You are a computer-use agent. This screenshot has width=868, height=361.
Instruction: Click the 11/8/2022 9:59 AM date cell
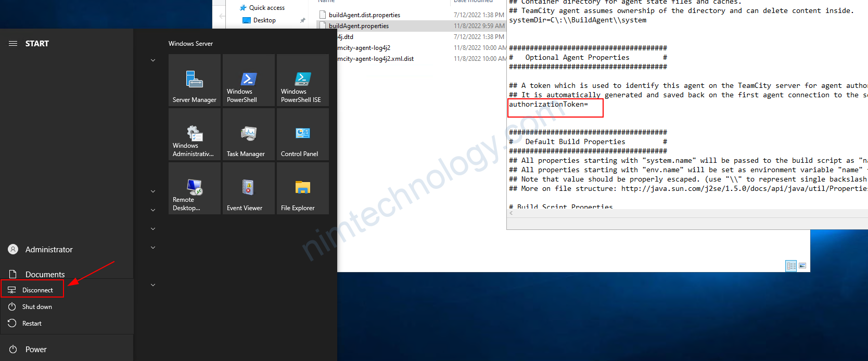479,26
